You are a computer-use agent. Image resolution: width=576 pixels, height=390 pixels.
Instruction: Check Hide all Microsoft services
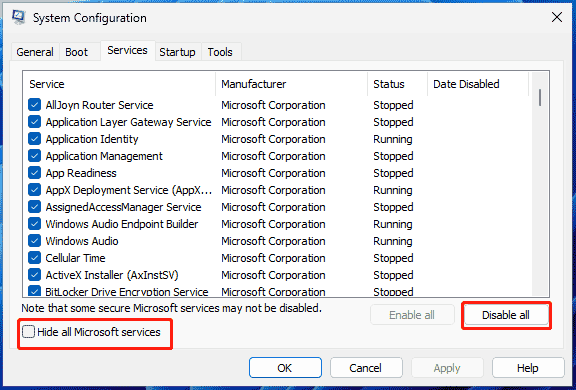tap(28, 332)
